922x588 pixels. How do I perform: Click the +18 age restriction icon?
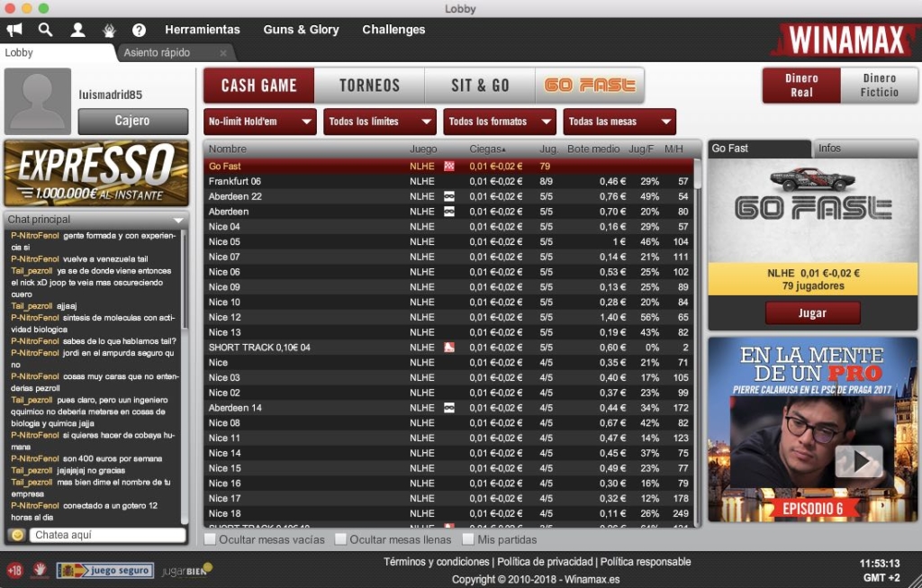(x=14, y=570)
